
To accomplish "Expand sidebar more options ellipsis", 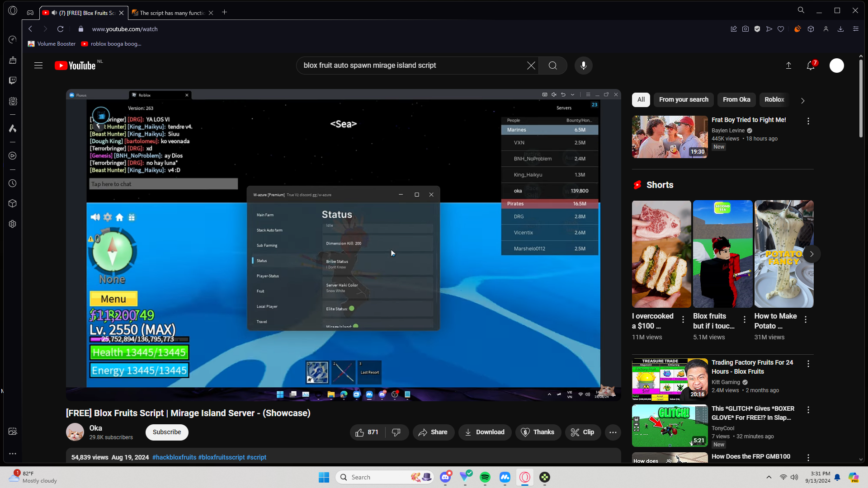I will [x=13, y=454].
